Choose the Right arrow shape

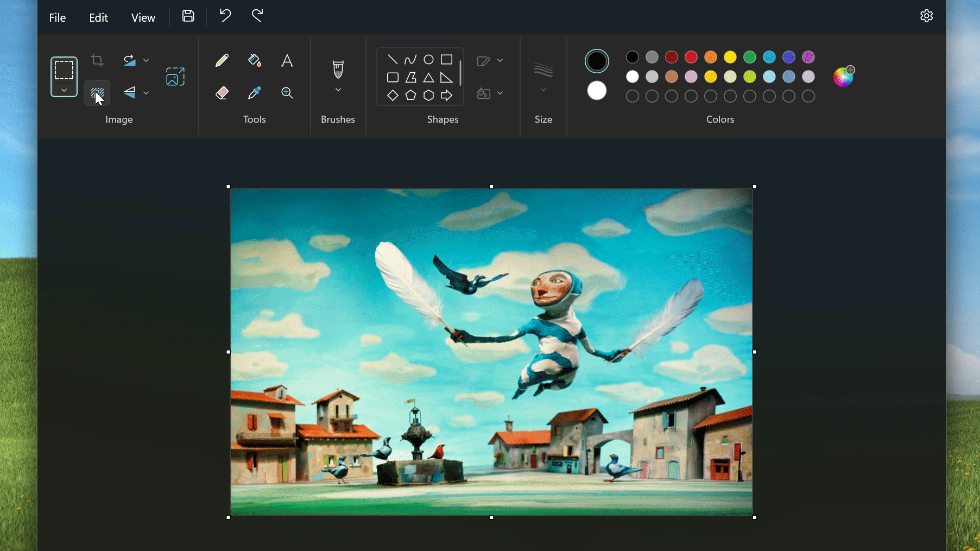coord(446,96)
